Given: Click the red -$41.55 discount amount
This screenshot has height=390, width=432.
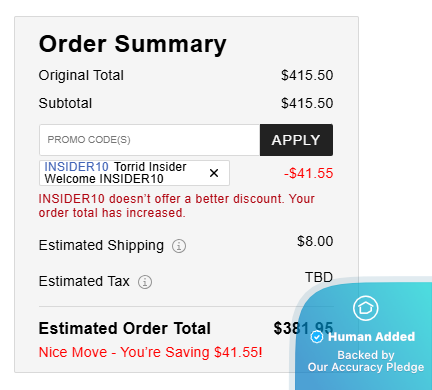Looking at the screenshot, I should [308, 173].
